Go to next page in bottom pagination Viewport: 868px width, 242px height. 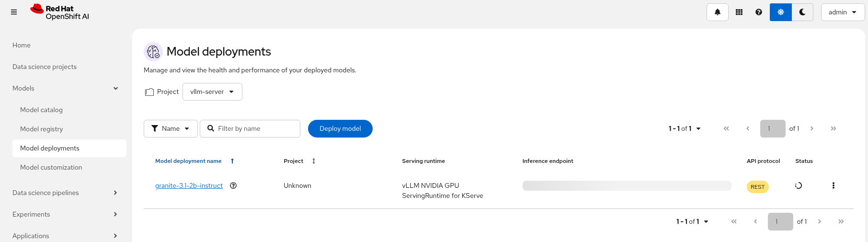point(820,221)
